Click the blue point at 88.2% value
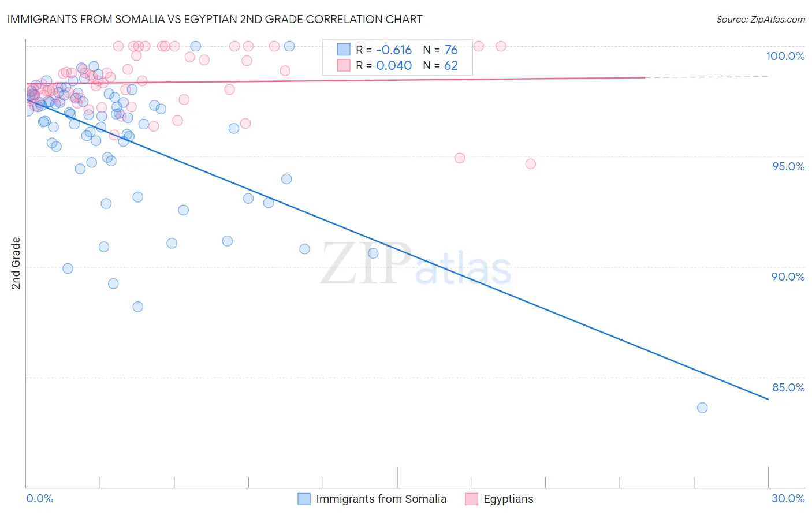 point(137,307)
